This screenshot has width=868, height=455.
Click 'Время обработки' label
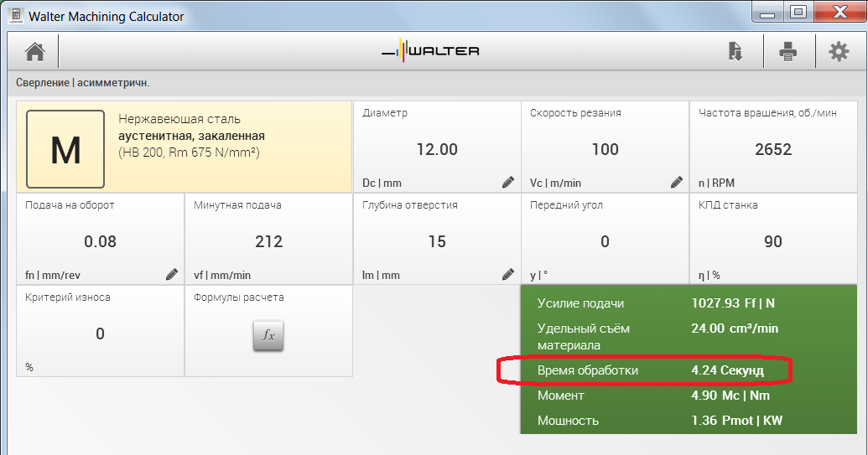click(587, 370)
